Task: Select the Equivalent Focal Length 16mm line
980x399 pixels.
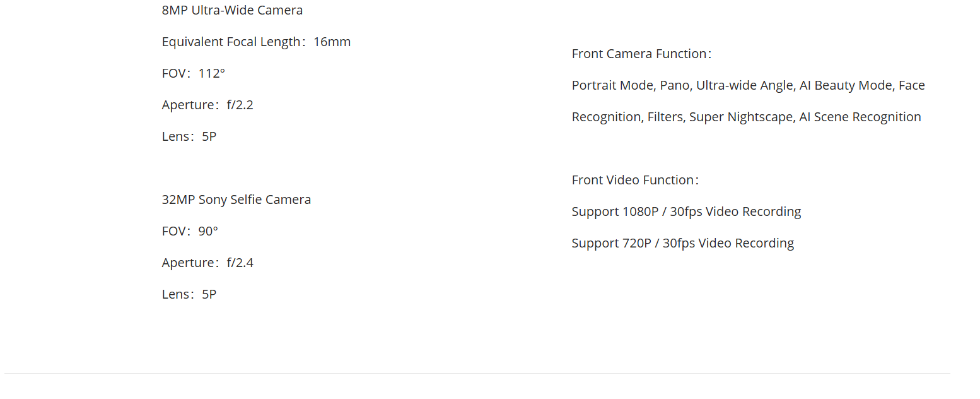Action: [x=256, y=42]
